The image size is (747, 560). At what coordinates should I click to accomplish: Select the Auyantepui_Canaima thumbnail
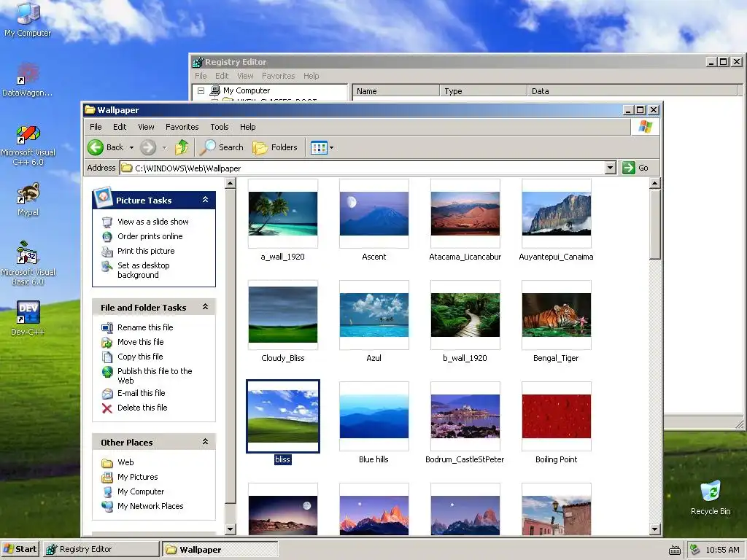pyautogui.click(x=557, y=214)
